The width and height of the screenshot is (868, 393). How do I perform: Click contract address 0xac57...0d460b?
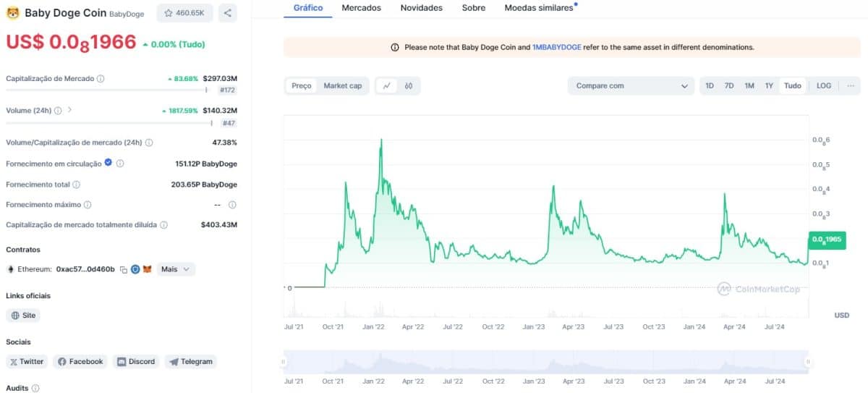[x=85, y=269]
